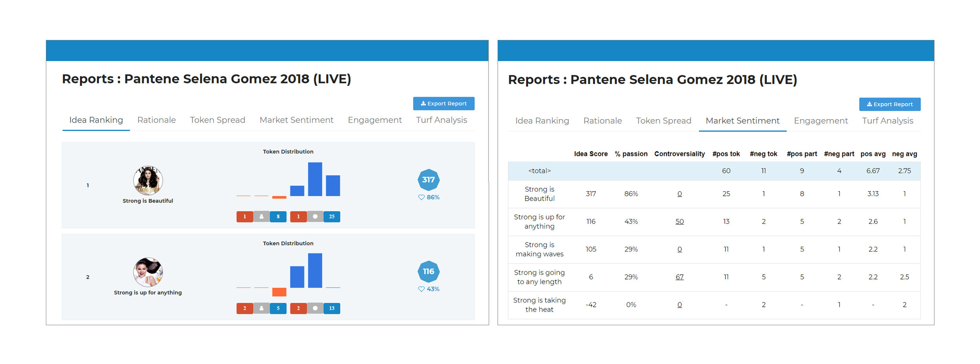Click the #neg tok column header

[x=763, y=154]
